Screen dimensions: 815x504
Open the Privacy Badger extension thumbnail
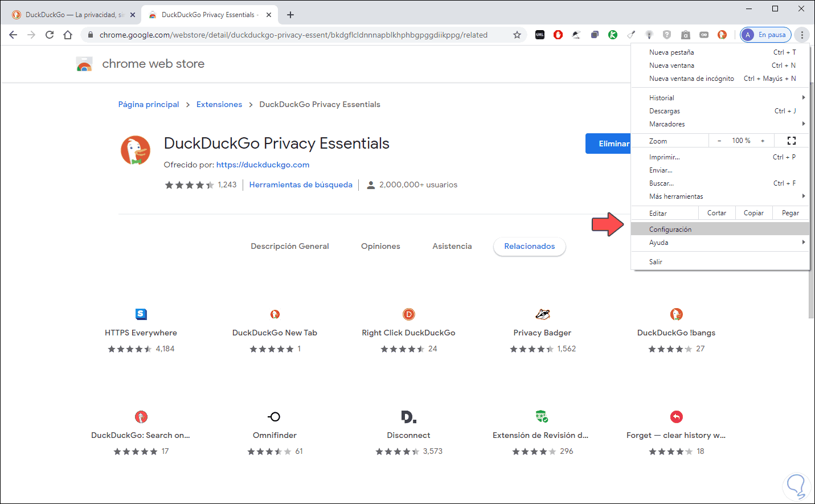[542, 314]
